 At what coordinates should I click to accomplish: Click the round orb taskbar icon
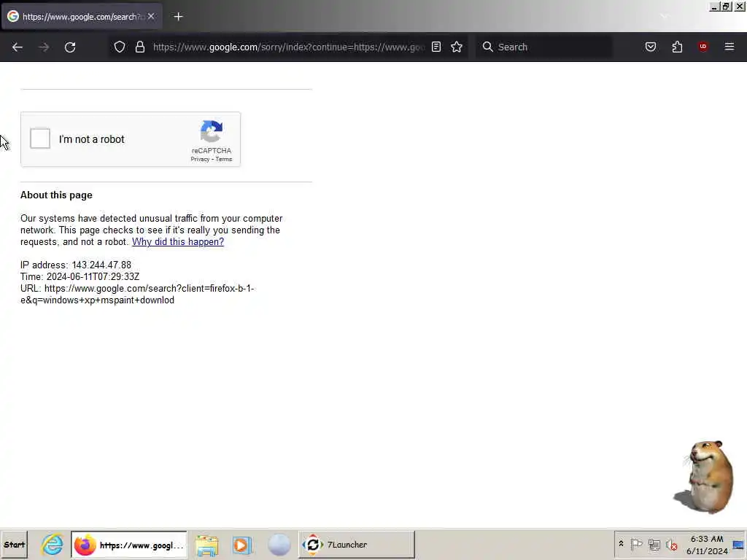279,545
